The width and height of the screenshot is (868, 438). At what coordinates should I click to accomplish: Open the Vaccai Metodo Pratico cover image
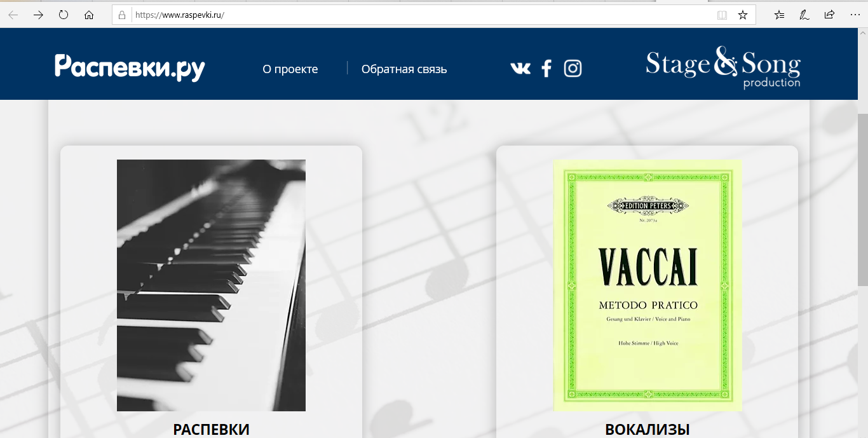pos(648,285)
